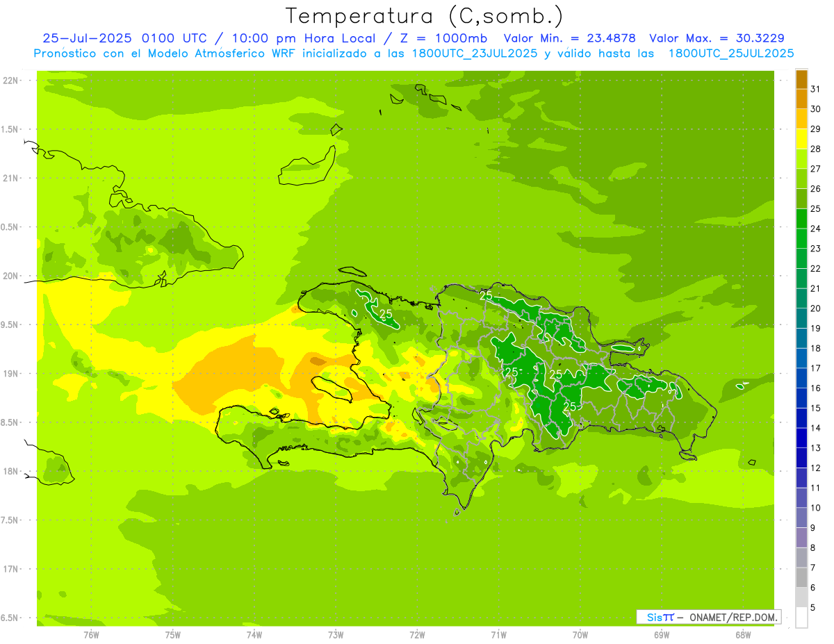The height and width of the screenshot is (644, 834).
Task: Click the 21N latitude axis label
Action: (x=11, y=179)
